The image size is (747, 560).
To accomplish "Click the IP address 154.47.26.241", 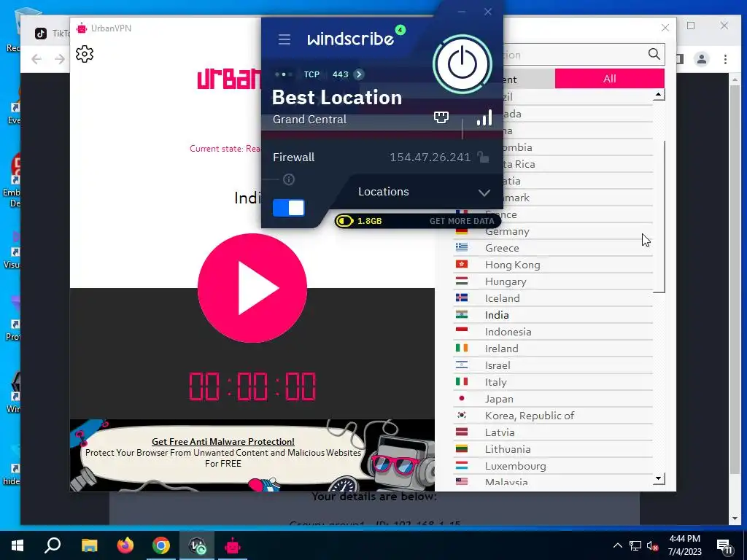I will 430,157.
